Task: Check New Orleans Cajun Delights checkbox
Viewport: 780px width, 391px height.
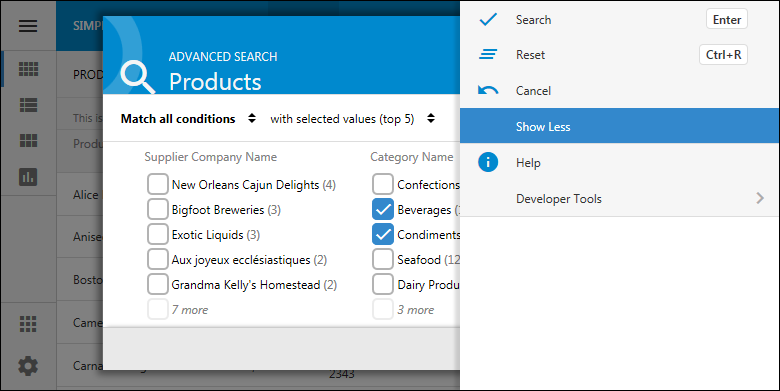Action: [158, 184]
